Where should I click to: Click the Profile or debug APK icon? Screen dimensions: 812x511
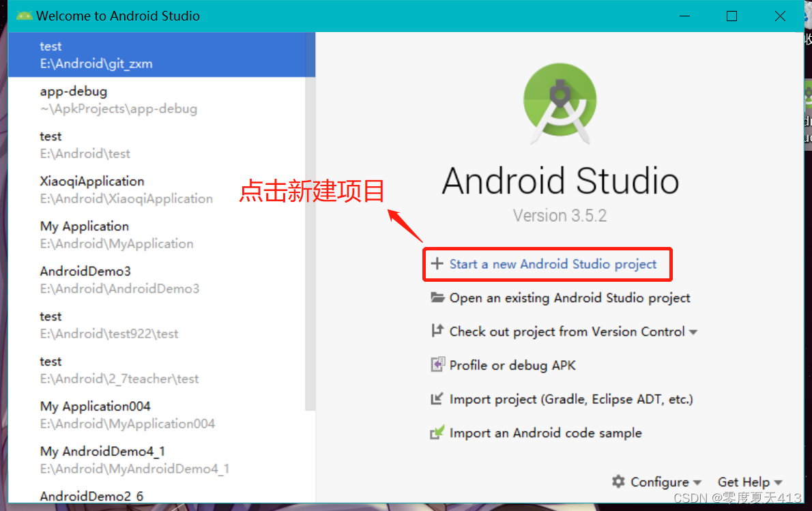(x=437, y=364)
